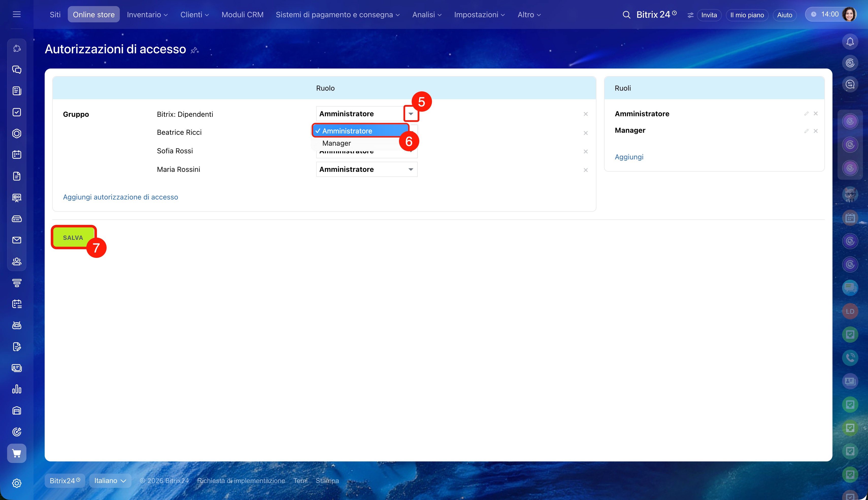Open the calendar sidebar icon

coord(16,155)
